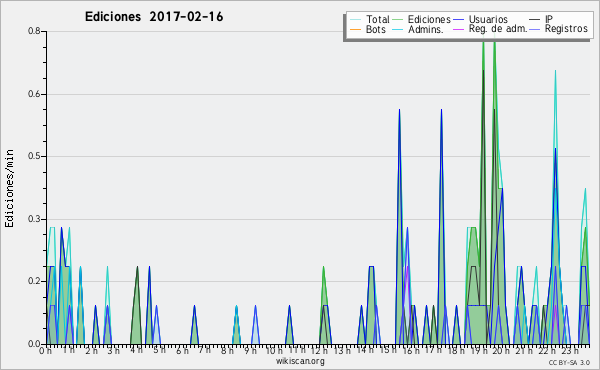Click the 6 h x-axis label

tap(182, 351)
